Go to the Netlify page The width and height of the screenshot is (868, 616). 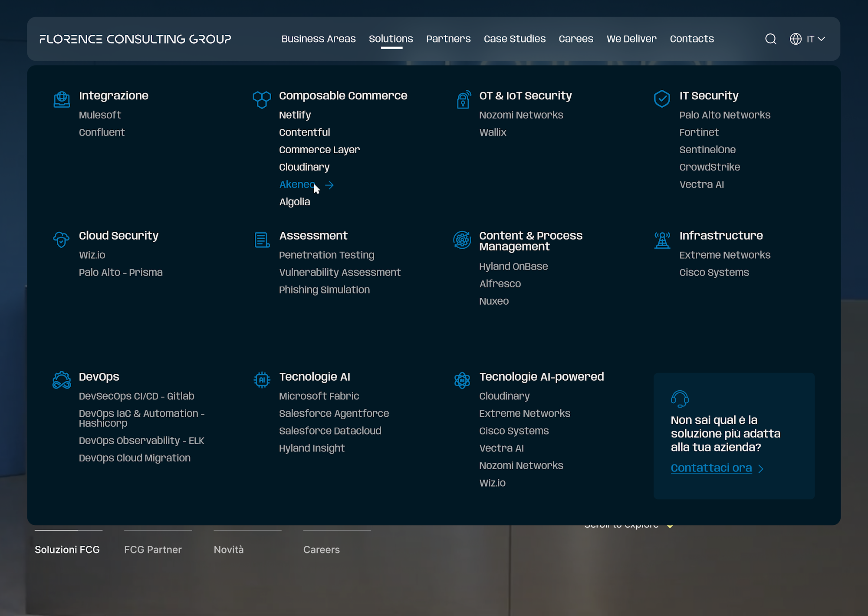[x=295, y=115]
